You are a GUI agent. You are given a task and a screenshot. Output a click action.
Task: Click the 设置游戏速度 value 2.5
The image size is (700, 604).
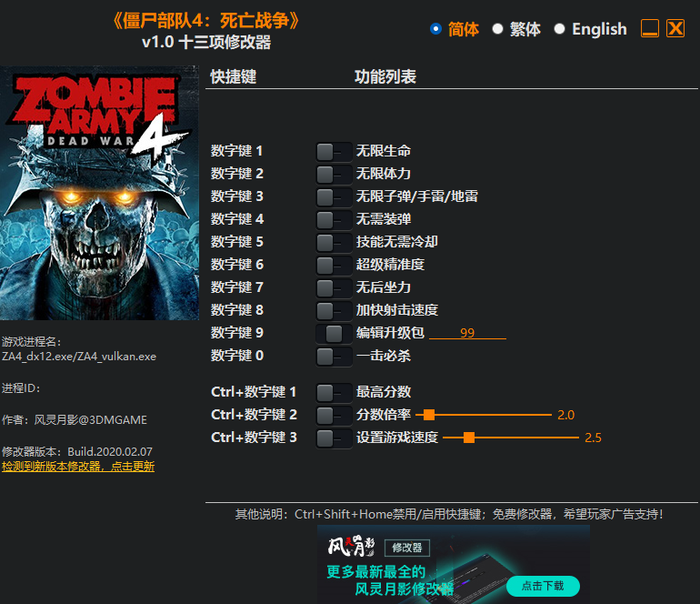[x=593, y=438]
